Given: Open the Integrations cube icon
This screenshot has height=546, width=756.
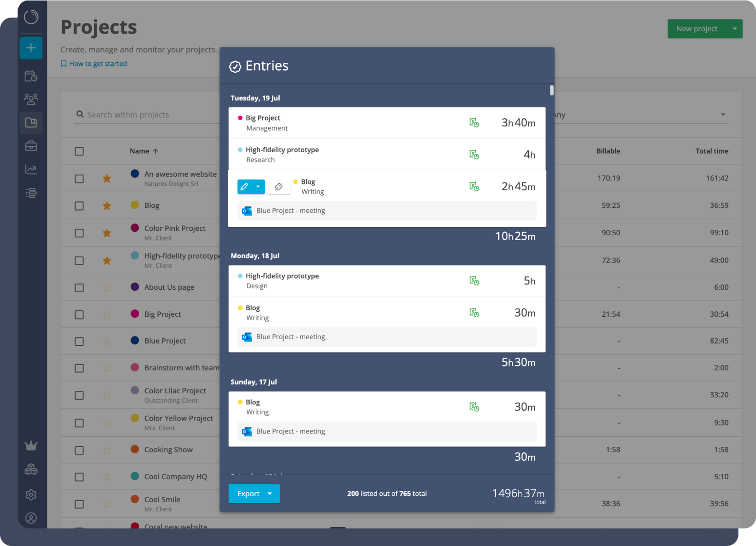Looking at the screenshot, I should coord(31,469).
